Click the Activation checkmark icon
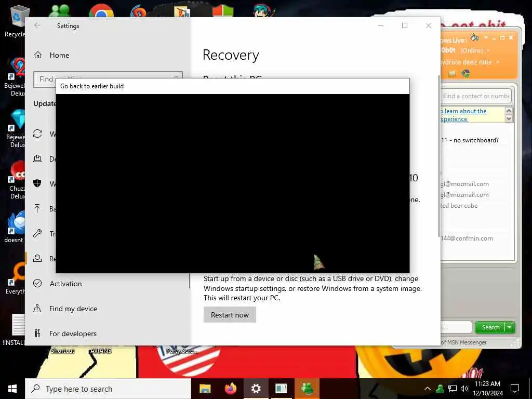Viewport: 532px width, 399px height. [x=37, y=283]
